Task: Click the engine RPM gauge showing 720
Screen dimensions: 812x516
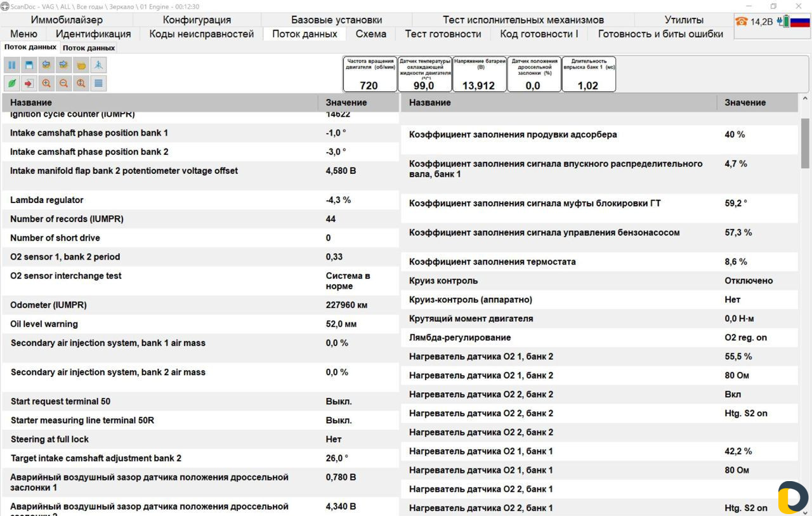Action: click(x=370, y=74)
